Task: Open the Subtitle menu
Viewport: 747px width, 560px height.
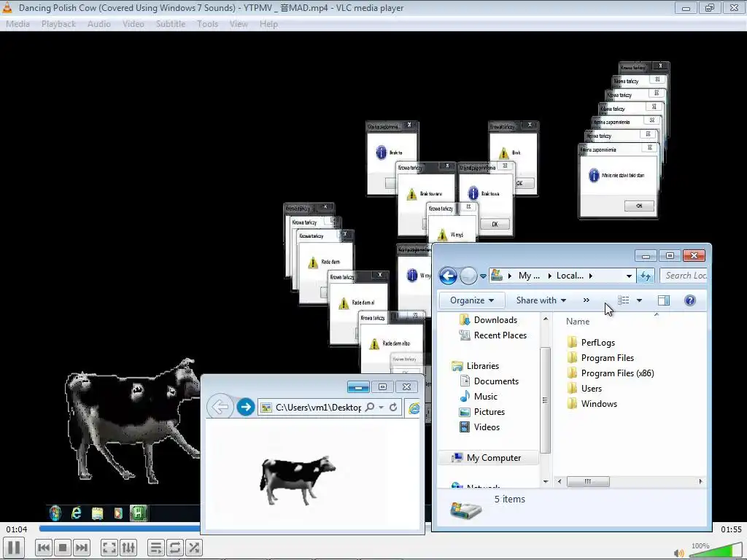Action: [171, 24]
